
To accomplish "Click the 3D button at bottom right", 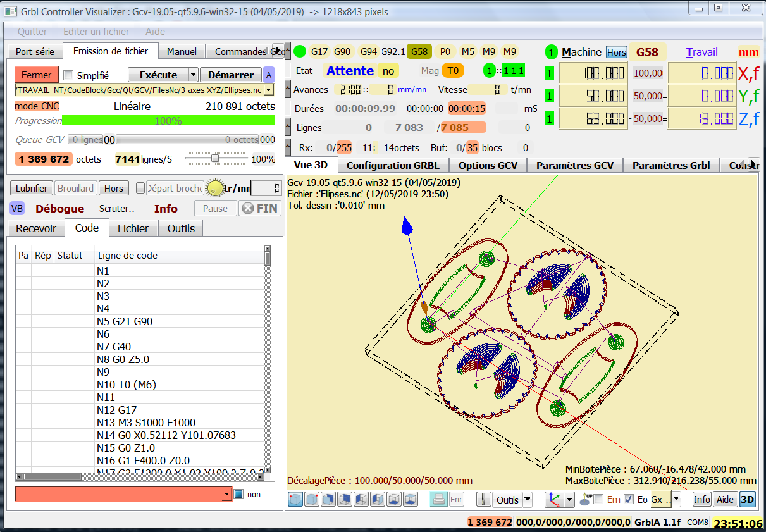I will (x=748, y=500).
